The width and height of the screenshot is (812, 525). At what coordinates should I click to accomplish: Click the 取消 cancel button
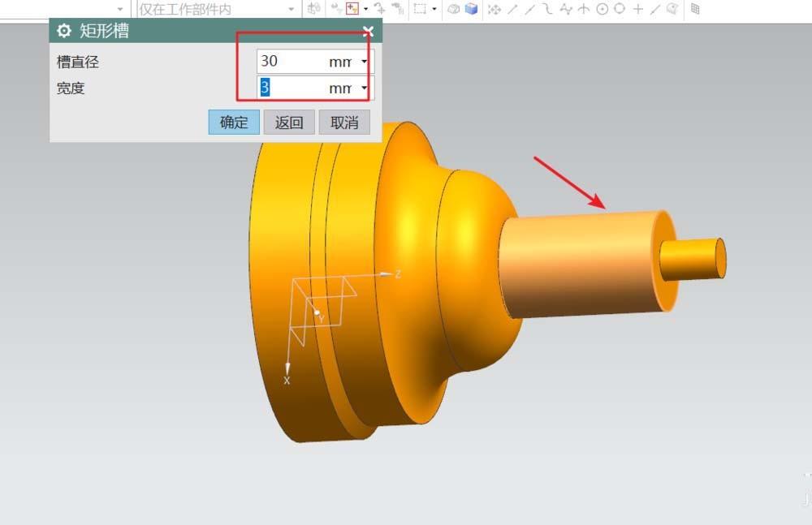pos(344,123)
